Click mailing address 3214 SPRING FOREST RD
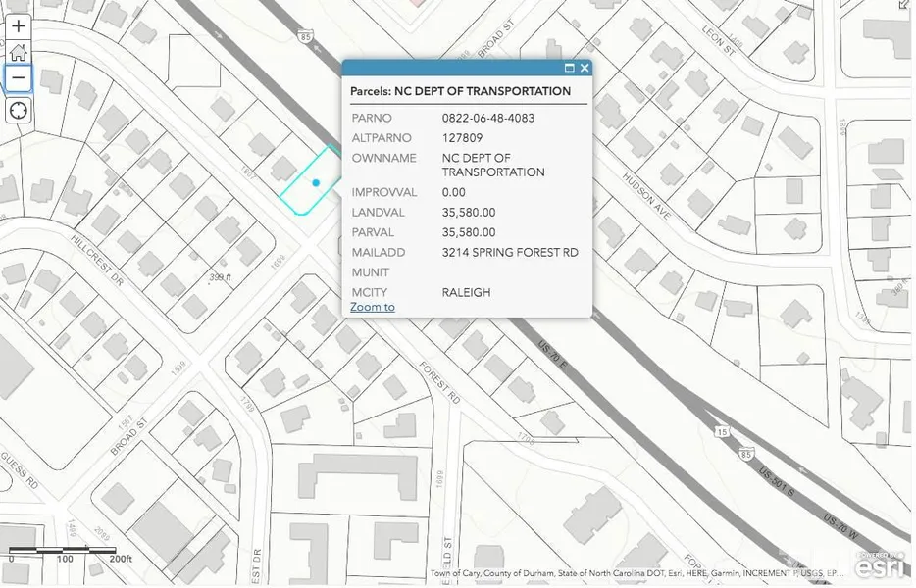This screenshot has height=588, width=916. pyautogui.click(x=510, y=253)
